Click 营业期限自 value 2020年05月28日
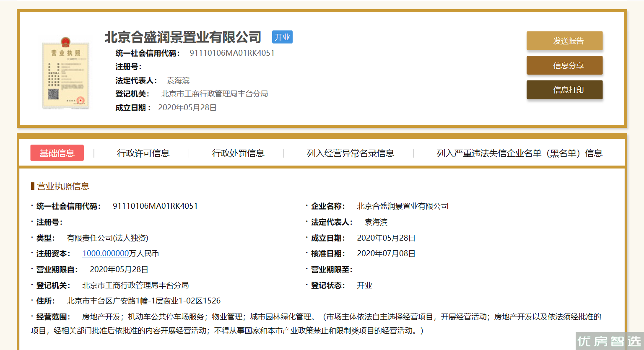Image resolution: width=644 pixels, height=350 pixels. point(119,269)
